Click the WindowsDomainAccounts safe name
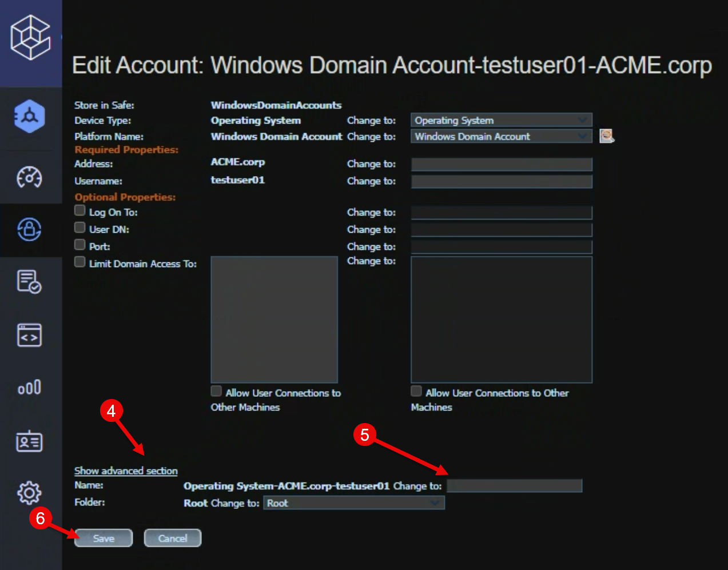 pos(276,105)
